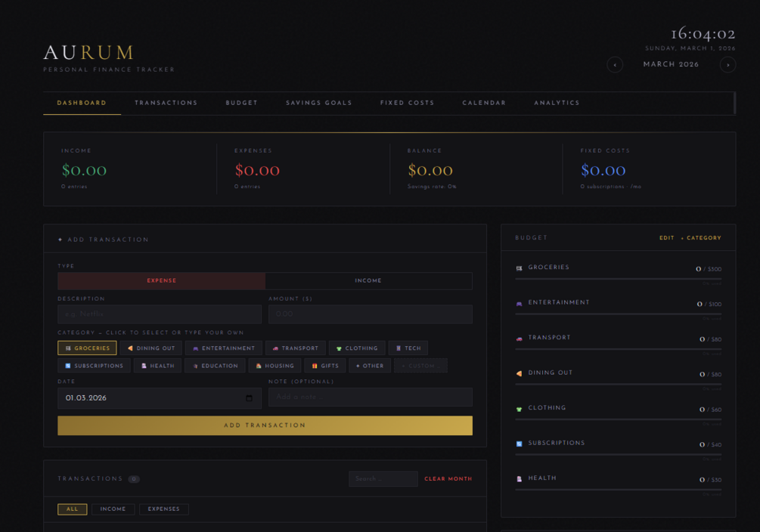Select the Tech category chip

pos(408,348)
